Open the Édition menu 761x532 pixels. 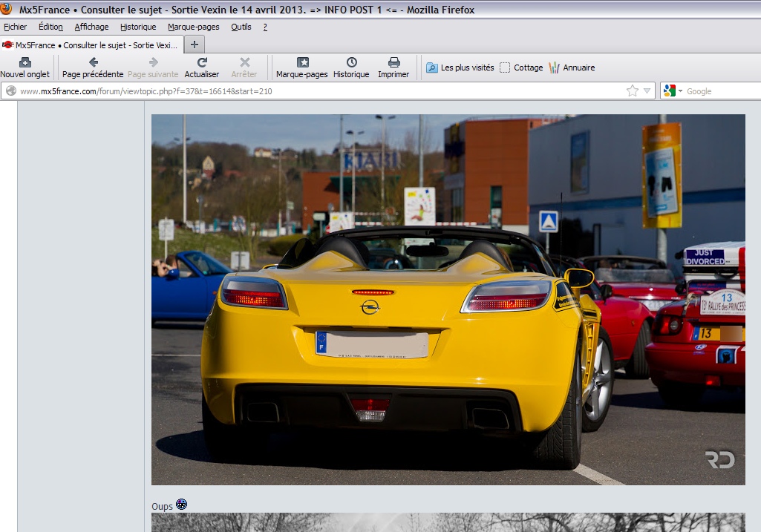[x=50, y=27]
